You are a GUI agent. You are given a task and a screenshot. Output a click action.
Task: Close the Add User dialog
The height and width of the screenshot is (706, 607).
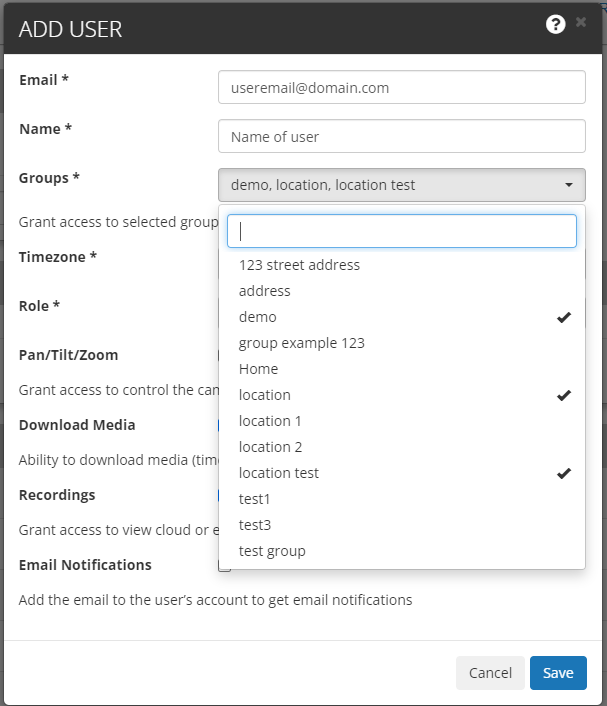pos(581,22)
